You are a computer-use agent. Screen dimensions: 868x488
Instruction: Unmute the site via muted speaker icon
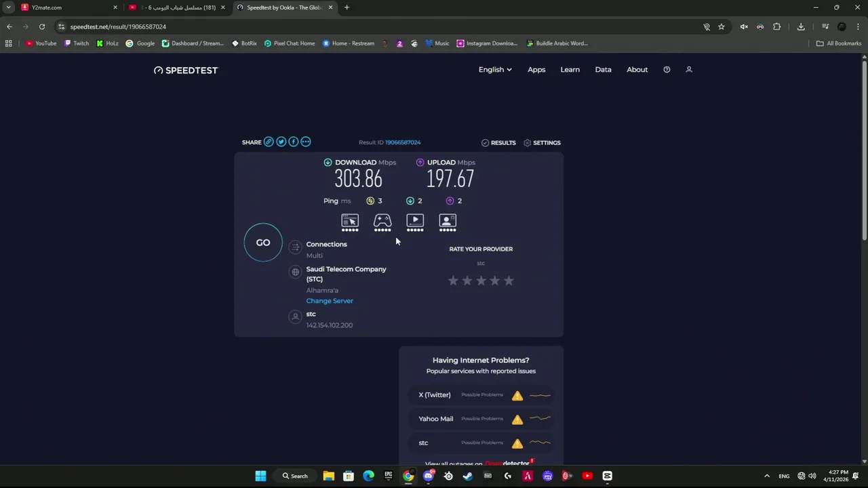744,26
